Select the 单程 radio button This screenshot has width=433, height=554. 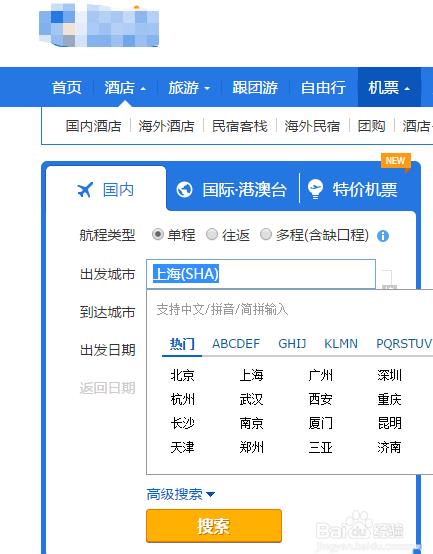[x=158, y=234]
